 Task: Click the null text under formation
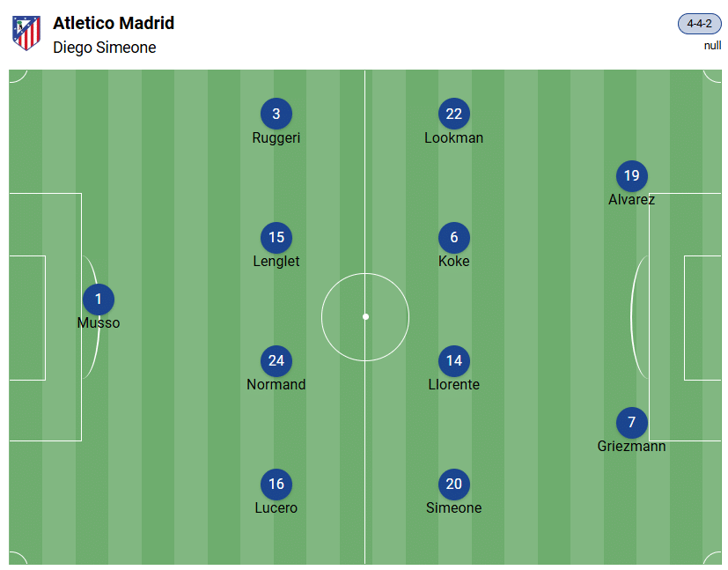[712, 46]
